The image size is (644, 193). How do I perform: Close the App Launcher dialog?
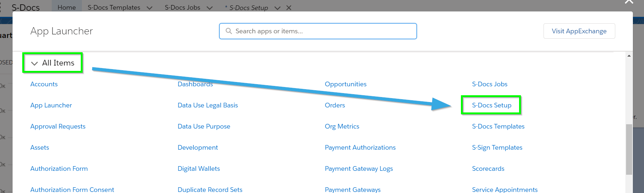coord(629,2)
